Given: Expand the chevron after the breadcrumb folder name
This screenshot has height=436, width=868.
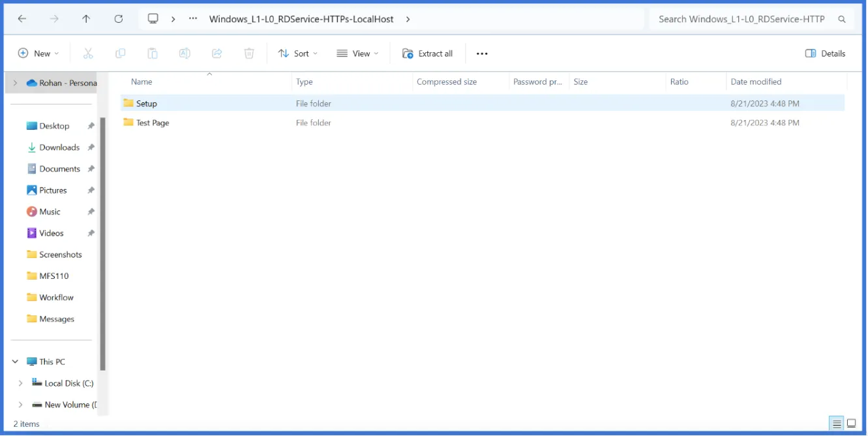Looking at the screenshot, I should click(408, 19).
